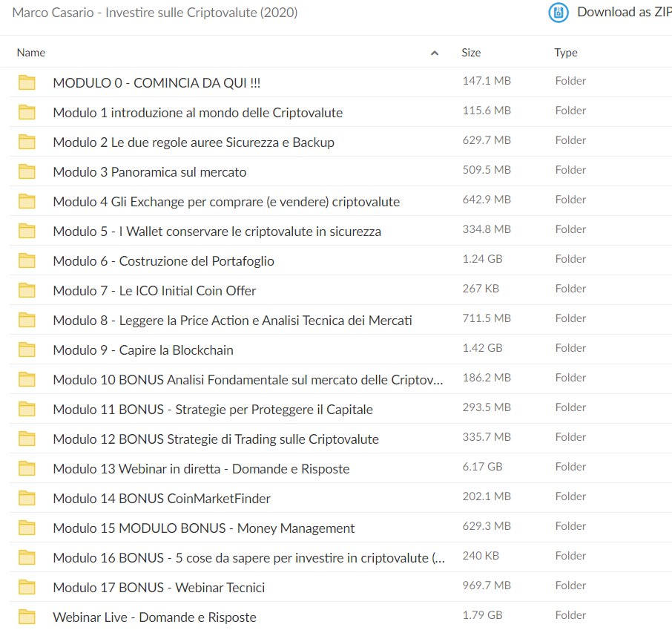The image size is (672, 633).
Task: Click the 1.79 GB size value
Action: (x=482, y=614)
